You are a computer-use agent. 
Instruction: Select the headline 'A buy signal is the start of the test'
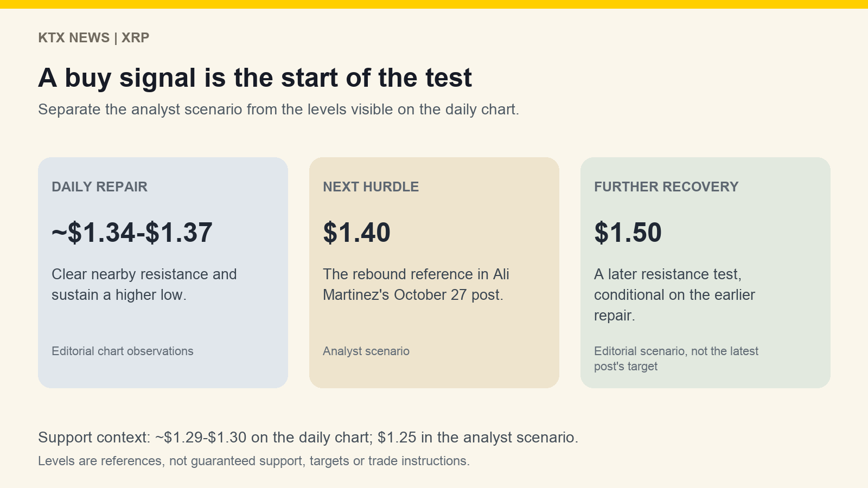255,78
